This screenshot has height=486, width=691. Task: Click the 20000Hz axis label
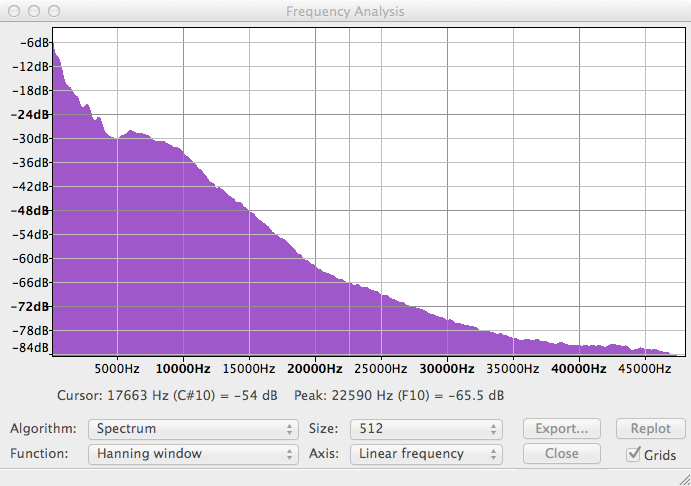[315, 369]
